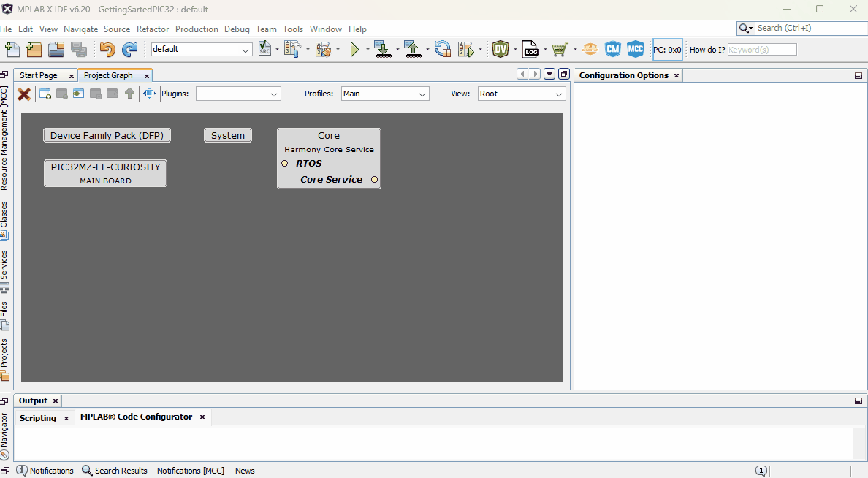Open the Debug menu
Image resolution: width=868 pixels, height=478 pixels.
coord(237,29)
